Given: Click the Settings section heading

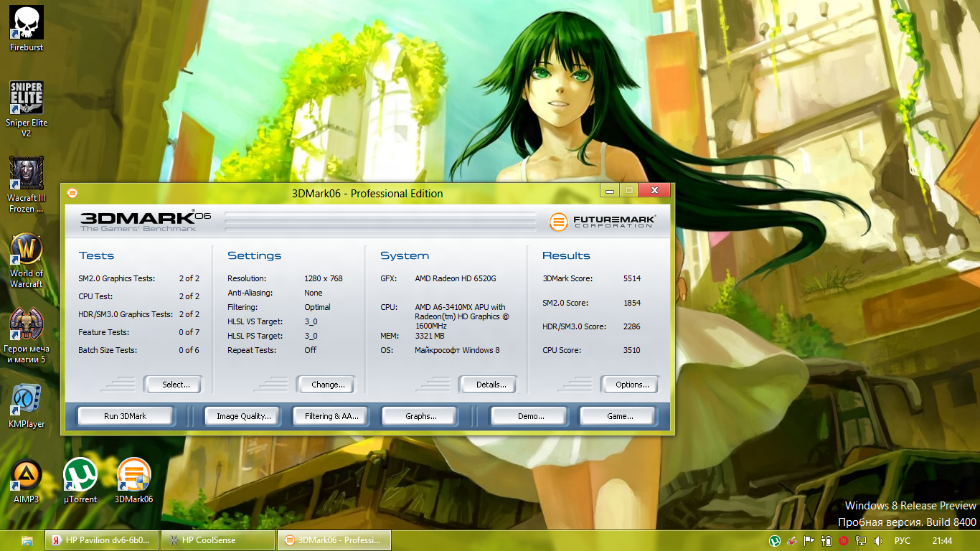Looking at the screenshot, I should [x=254, y=255].
